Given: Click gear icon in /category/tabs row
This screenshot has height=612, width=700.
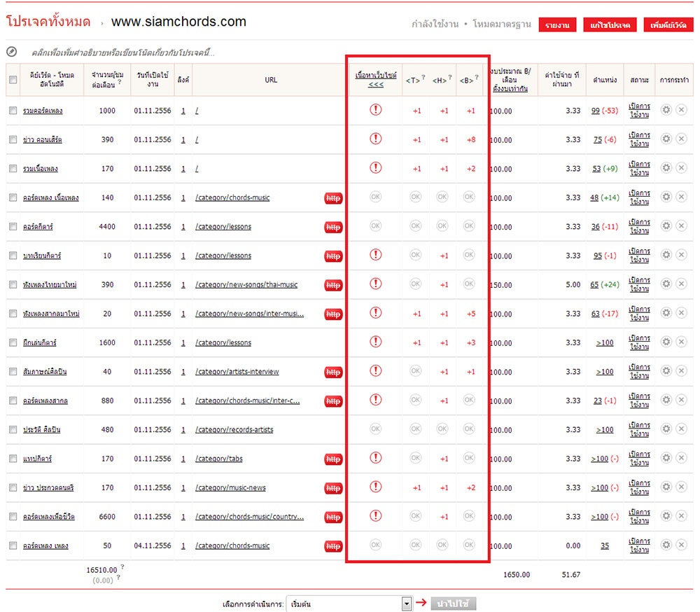Looking at the screenshot, I should click(666, 458).
